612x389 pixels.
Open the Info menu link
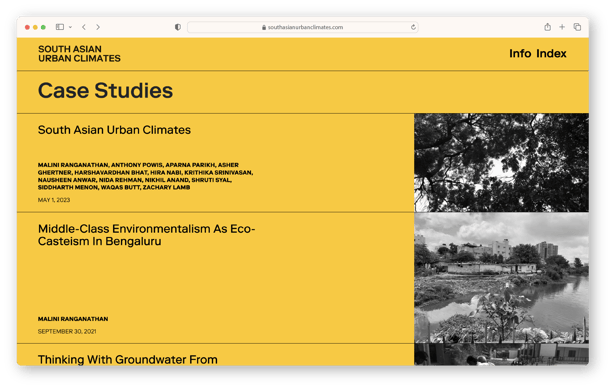coord(520,53)
